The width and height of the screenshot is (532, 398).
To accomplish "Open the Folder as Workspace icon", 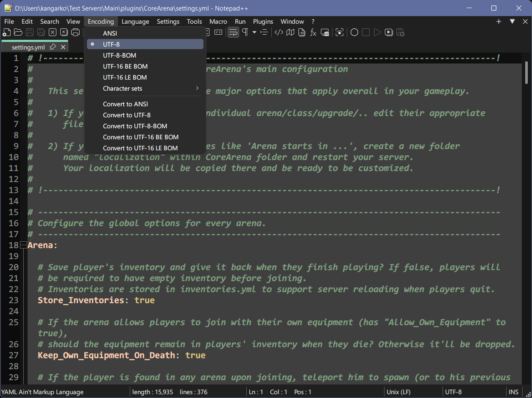I will (325, 32).
